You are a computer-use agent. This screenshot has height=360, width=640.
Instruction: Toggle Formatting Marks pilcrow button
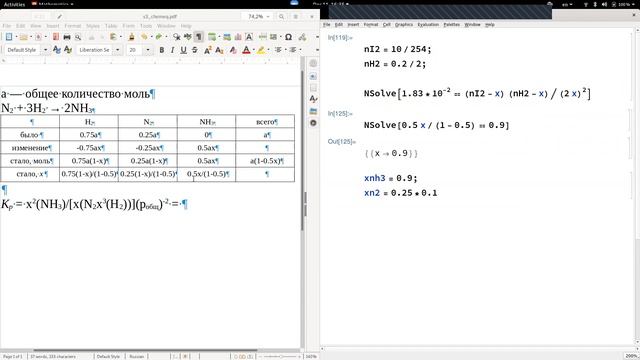click(x=199, y=37)
